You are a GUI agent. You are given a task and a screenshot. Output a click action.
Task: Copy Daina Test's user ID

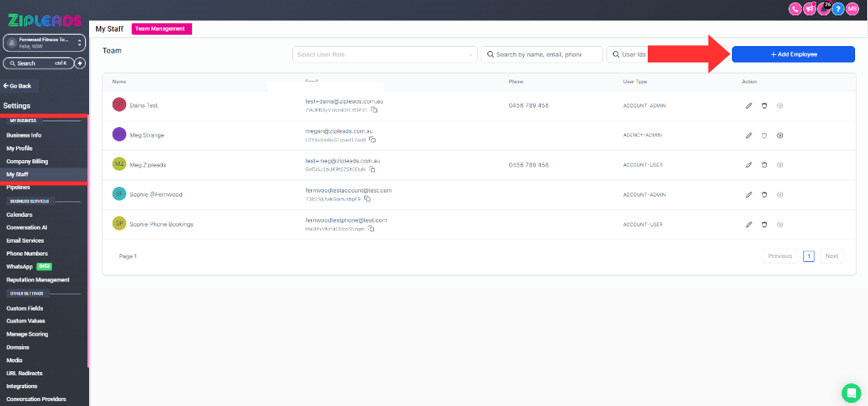pyautogui.click(x=374, y=110)
